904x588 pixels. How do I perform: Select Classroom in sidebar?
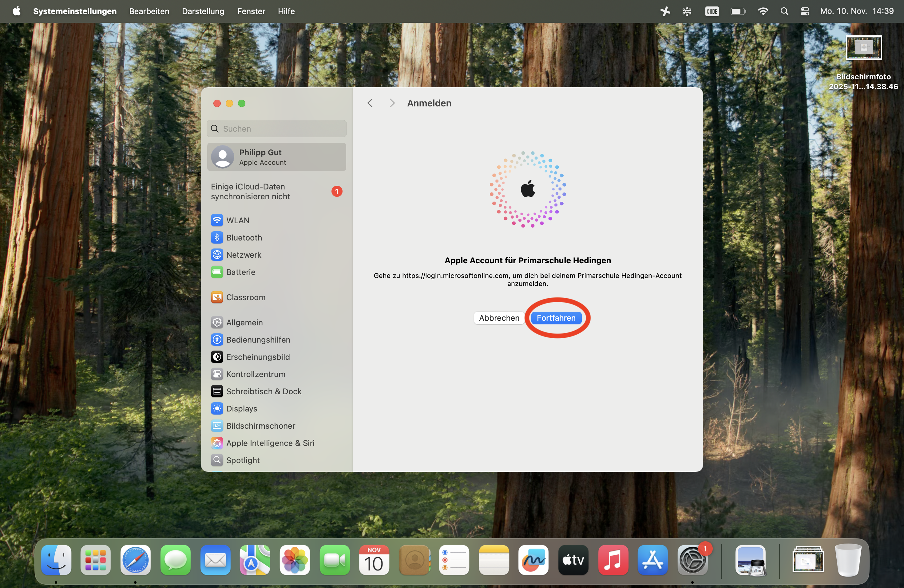tap(245, 297)
